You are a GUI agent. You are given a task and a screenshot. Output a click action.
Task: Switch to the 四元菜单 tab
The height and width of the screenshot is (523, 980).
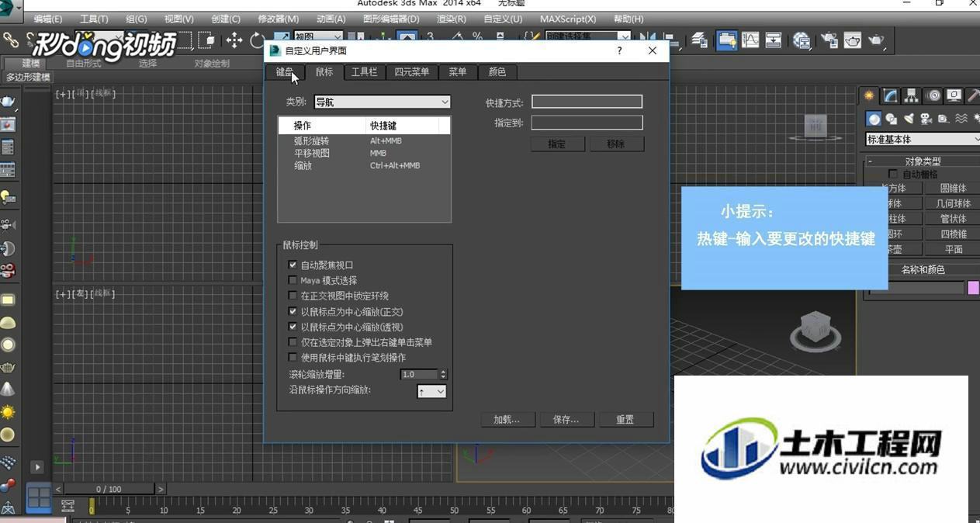tap(411, 72)
